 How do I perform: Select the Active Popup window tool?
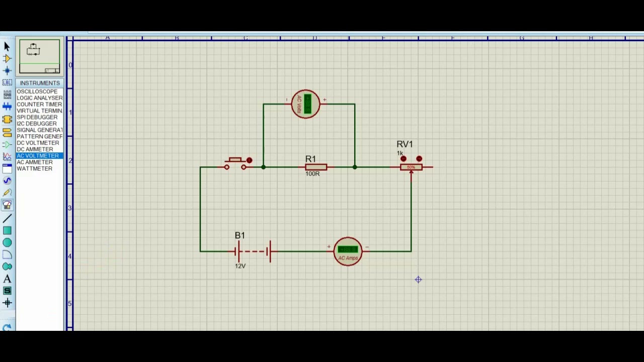tap(7, 168)
